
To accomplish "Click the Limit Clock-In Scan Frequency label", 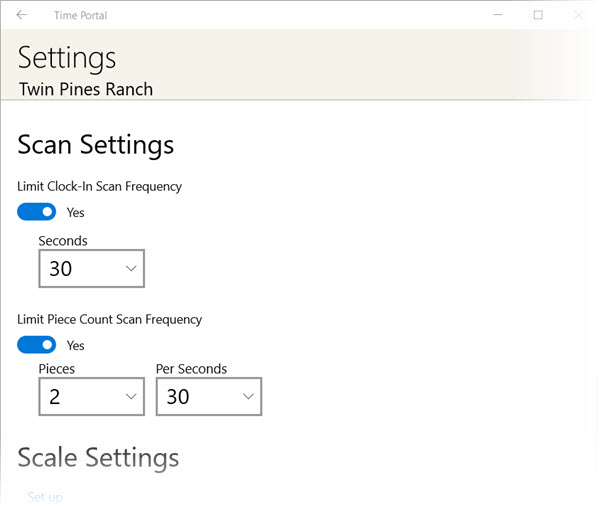I will pyautogui.click(x=100, y=186).
